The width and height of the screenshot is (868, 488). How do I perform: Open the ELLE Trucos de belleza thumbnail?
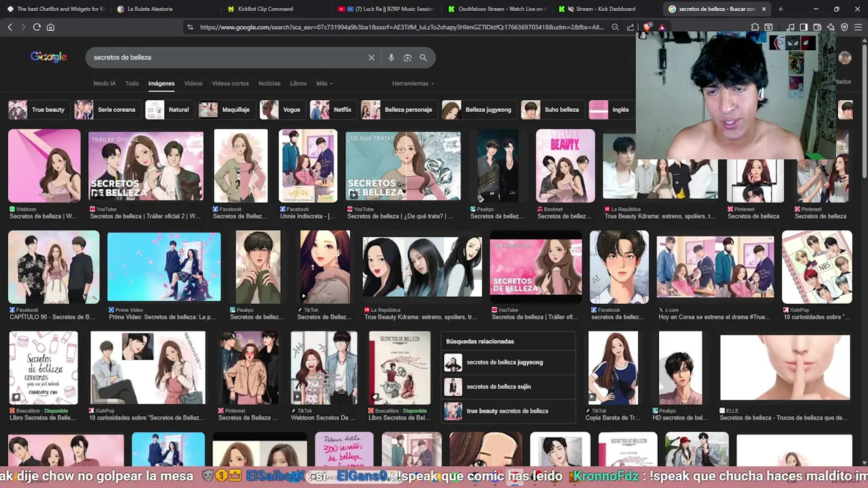[785, 368]
